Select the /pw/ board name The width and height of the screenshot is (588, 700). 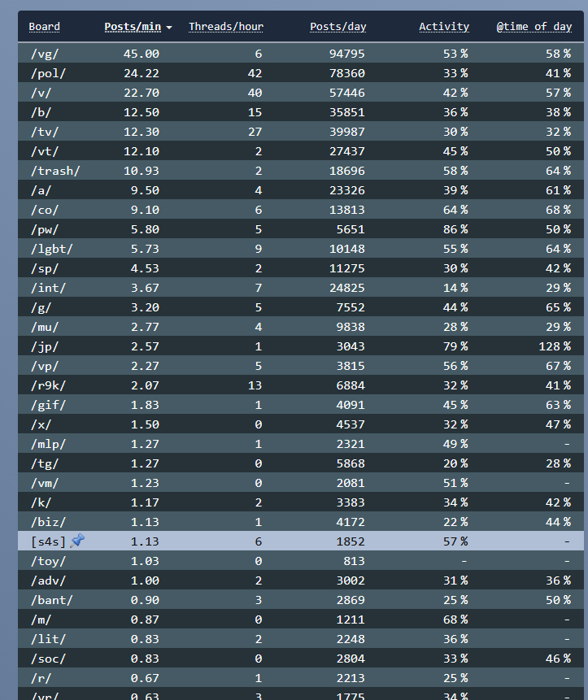tap(45, 229)
